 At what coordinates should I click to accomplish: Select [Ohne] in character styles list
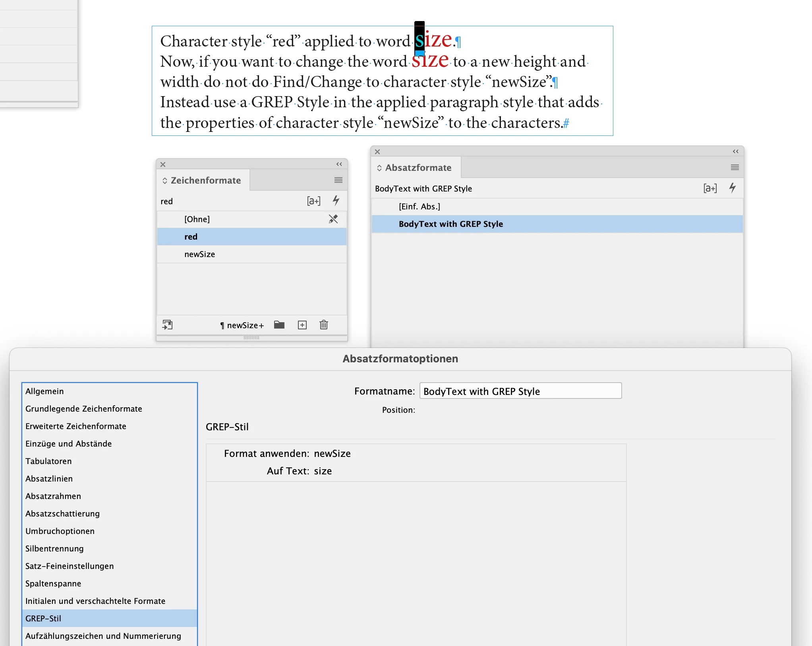[x=197, y=219]
